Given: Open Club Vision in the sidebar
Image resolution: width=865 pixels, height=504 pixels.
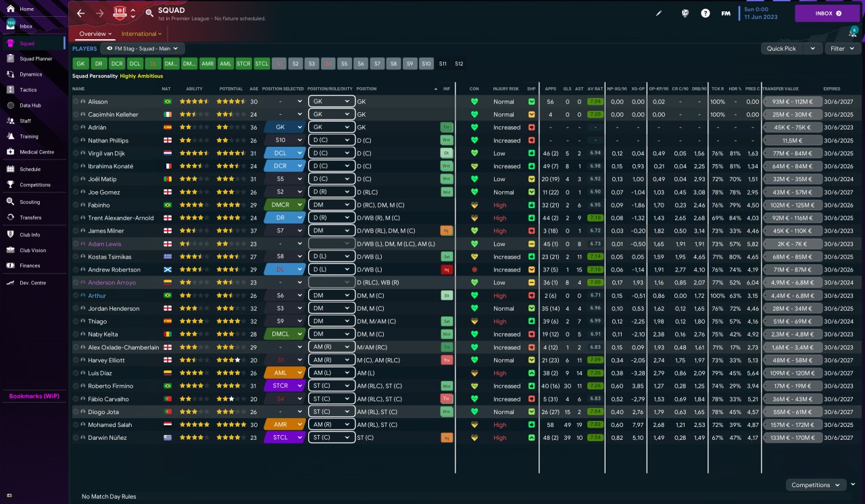Looking at the screenshot, I should click(x=32, y=250).
